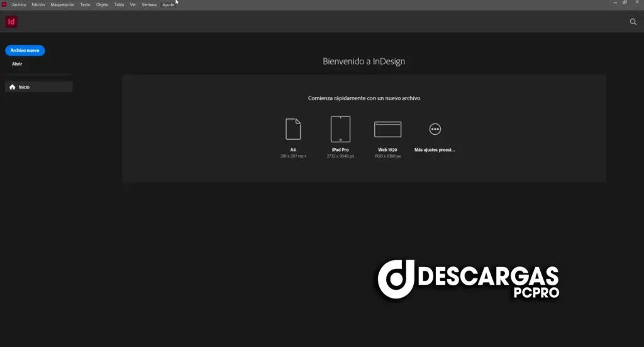Open the search magnifier icon

pyautogui.click(x=633, y=22)
